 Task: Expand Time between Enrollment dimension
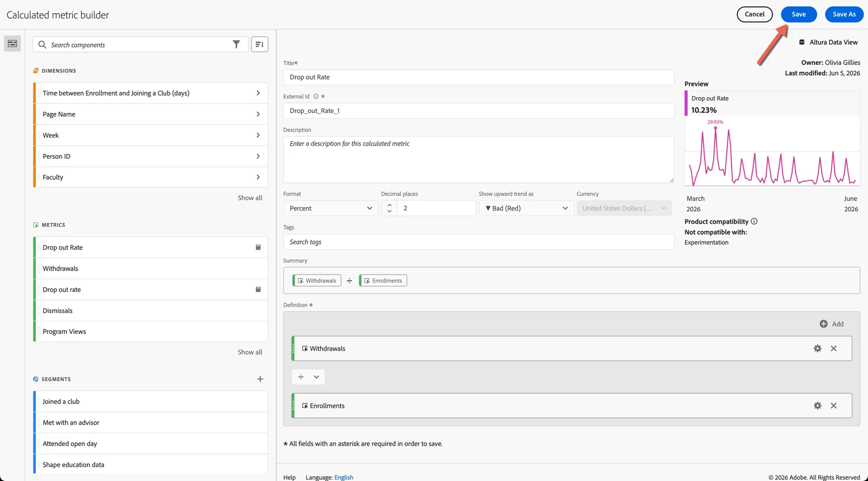tap(258, 93)
